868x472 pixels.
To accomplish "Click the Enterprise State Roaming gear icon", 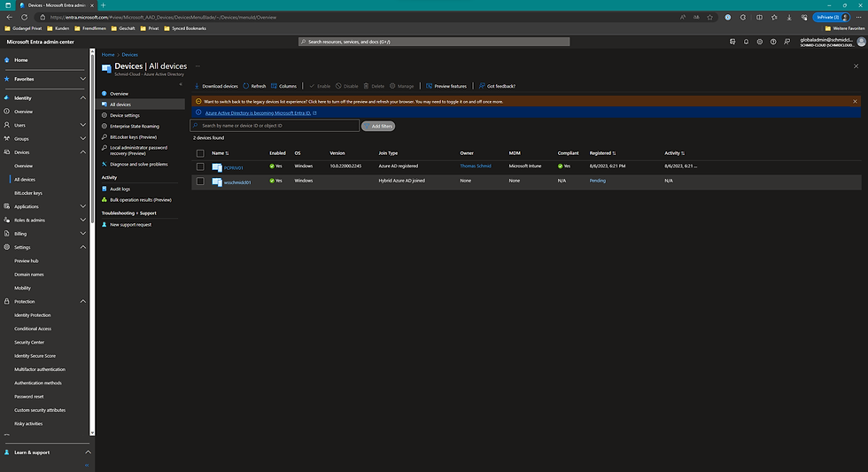I will (x=105, y=126).
